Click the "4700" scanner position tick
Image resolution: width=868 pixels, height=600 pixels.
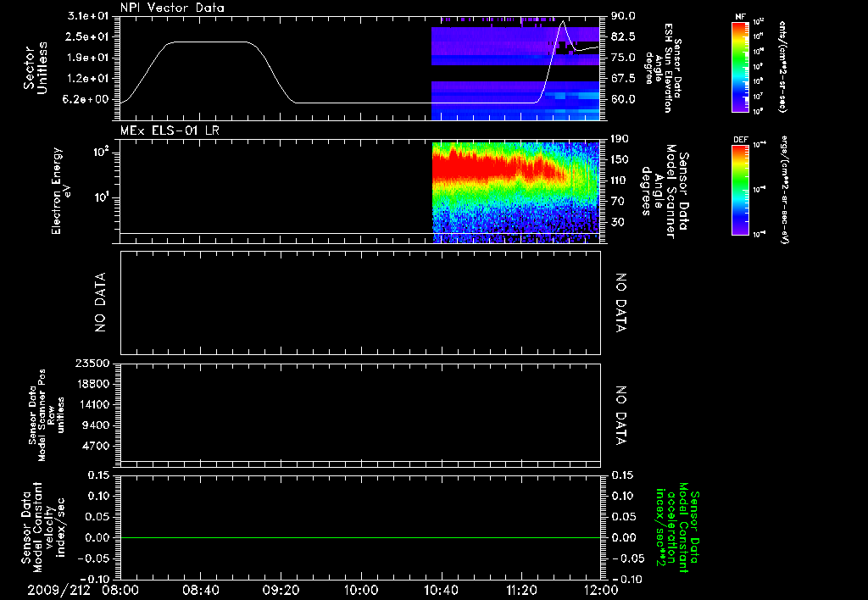[x=96, y=446]
